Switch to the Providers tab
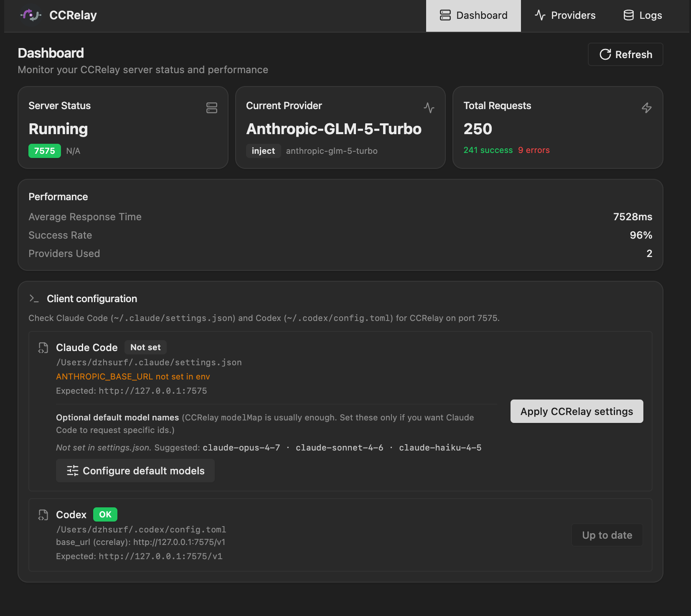 pos(565,15)
